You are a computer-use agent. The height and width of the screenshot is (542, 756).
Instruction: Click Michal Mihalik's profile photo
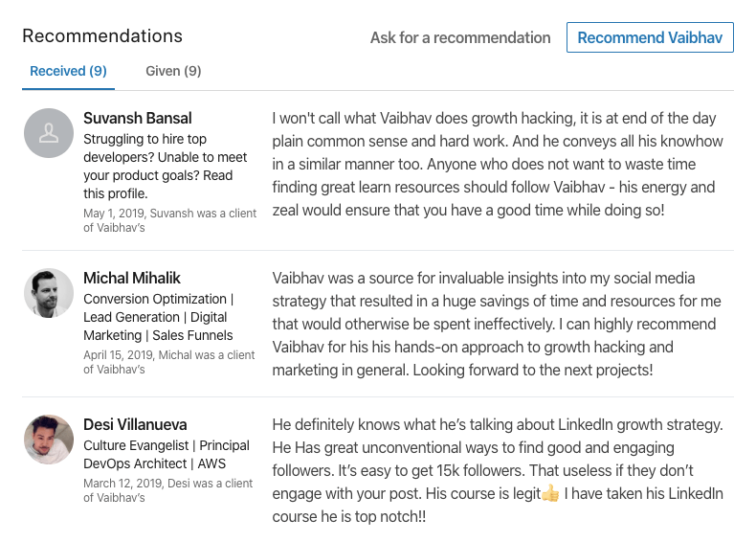coord(49,293)
